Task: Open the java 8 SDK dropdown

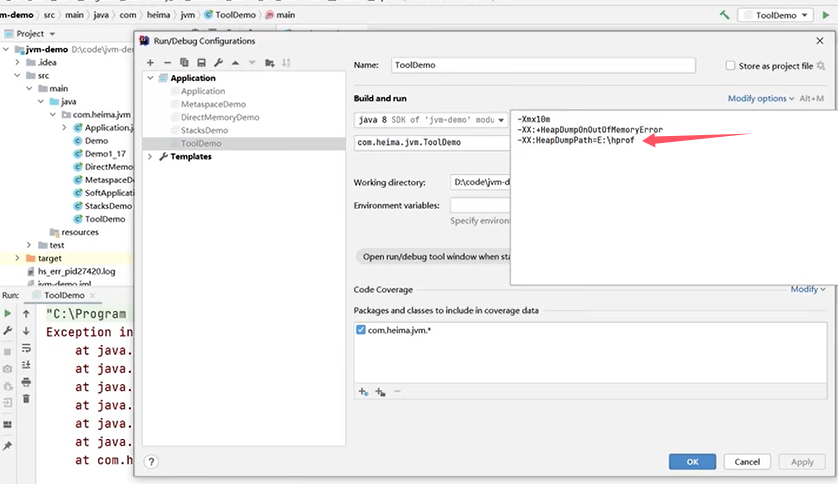Action: tap(431, 120)
